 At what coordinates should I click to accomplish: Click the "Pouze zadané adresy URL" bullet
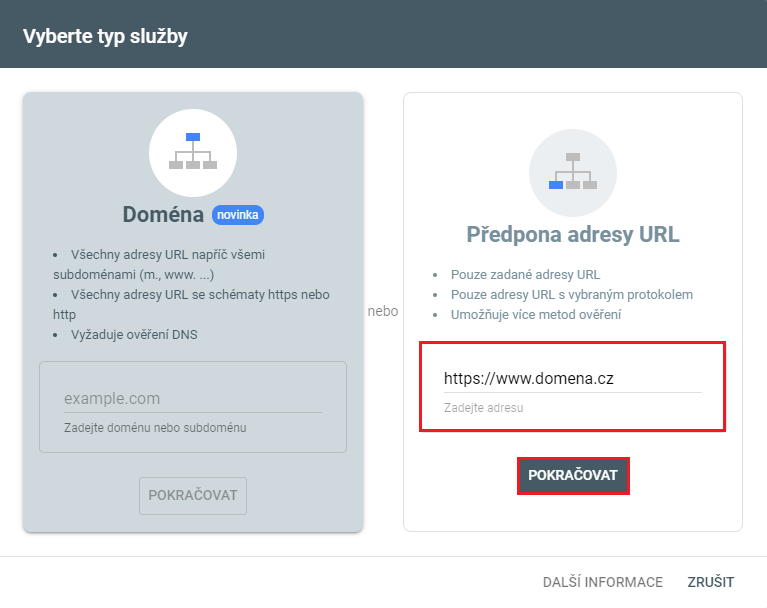525,275
